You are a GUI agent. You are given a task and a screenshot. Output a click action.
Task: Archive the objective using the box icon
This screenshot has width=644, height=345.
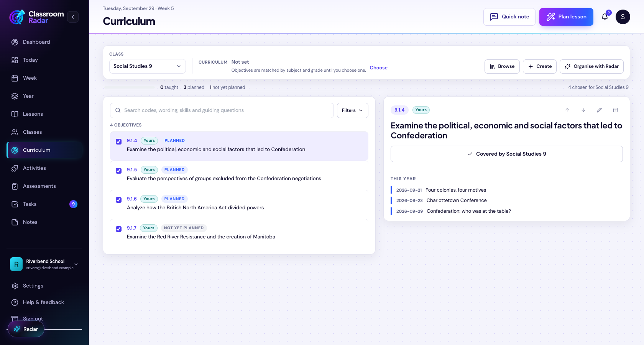coord(615,110)
